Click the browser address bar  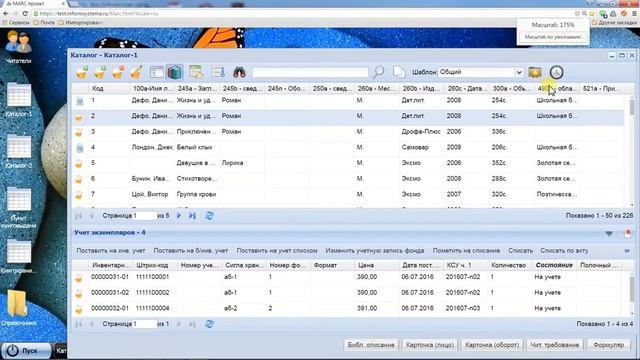click(x=302, y=13)
